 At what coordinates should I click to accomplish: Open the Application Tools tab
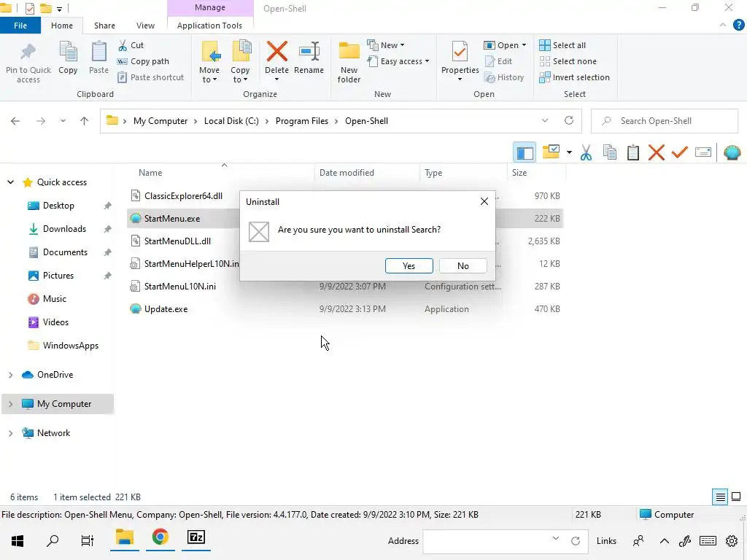click(x=209, y=26)
